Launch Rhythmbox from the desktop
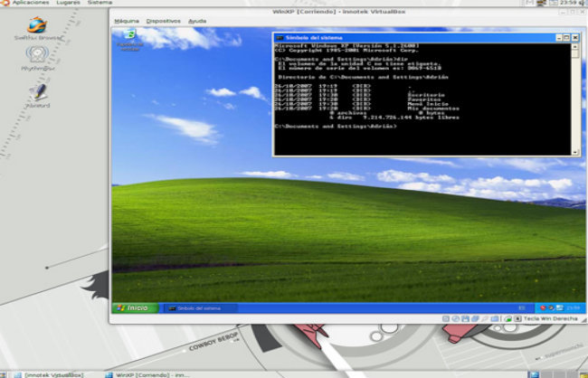This screenshot has height=378, width=588. [37, 56]
